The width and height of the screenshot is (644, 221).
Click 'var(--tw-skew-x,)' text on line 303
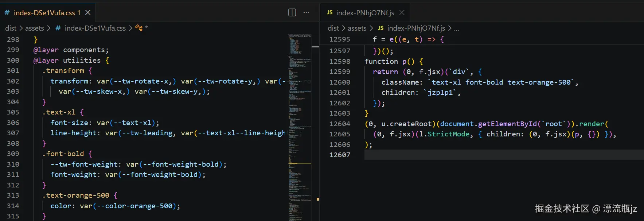pos(94,92)
